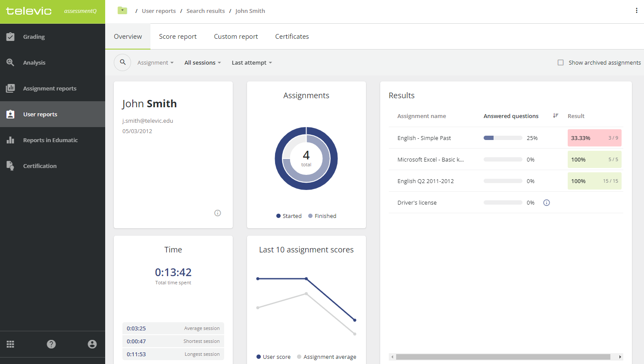Click the Results horizontal scrollbar thumb
Screen dimensions: 644x364
coord(503,357)
